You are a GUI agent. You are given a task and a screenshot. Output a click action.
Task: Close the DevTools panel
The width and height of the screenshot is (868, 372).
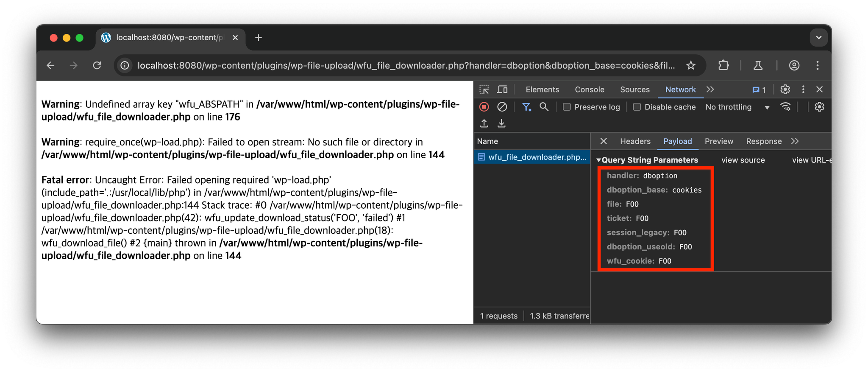pyautogui.click(x=819, y=90)
